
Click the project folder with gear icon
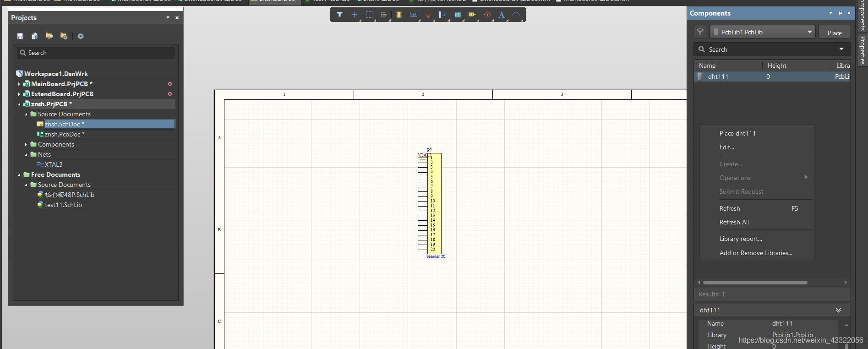[x=64, y=36]
